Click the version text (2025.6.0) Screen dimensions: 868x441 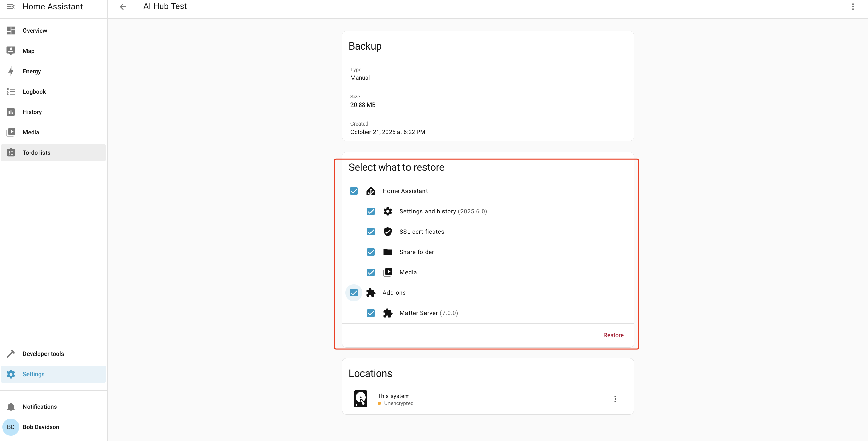coord(472,211)
